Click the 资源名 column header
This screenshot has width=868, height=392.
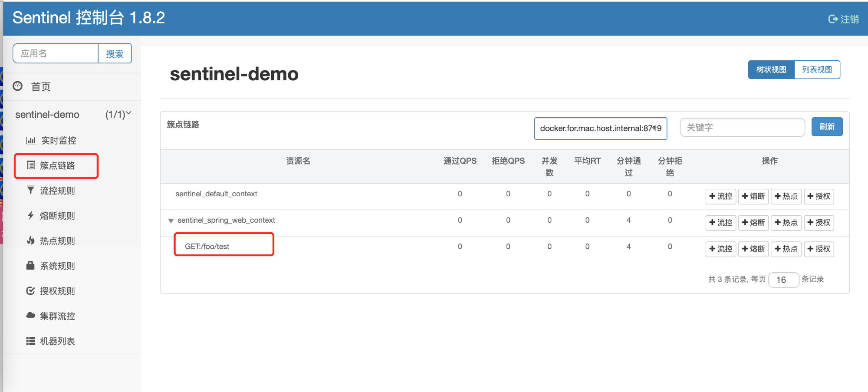click(x=298, y=161)
